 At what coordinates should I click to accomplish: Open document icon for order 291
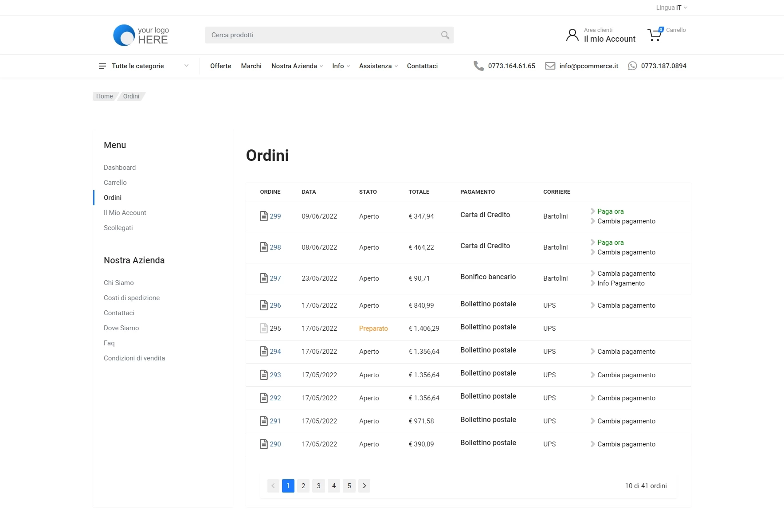tap(264, 421)
